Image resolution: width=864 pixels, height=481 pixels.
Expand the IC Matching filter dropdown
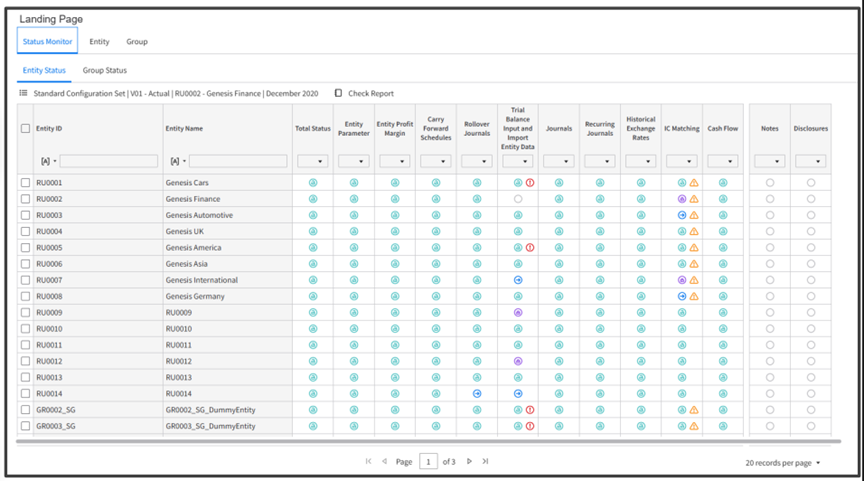pos(682,161)
